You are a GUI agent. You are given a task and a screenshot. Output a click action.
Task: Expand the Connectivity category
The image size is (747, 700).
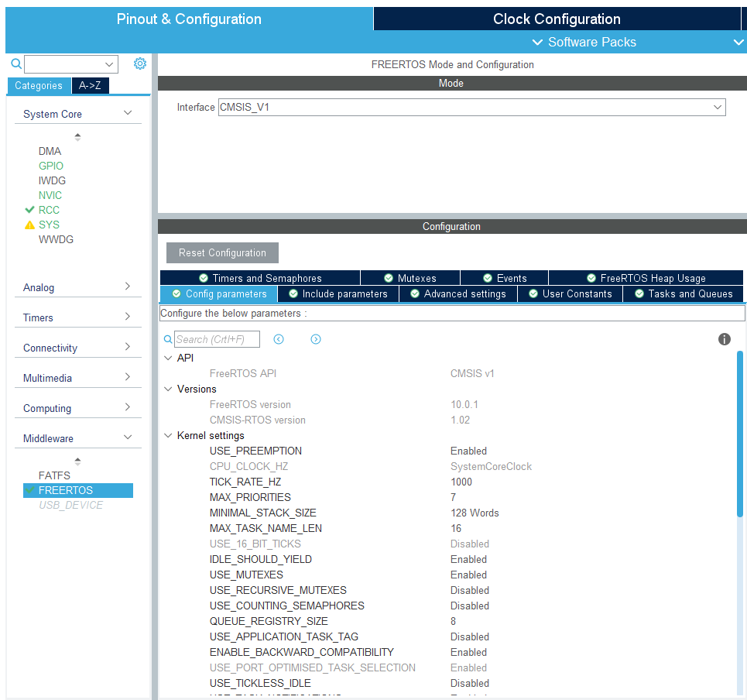(x=128, y=346)
